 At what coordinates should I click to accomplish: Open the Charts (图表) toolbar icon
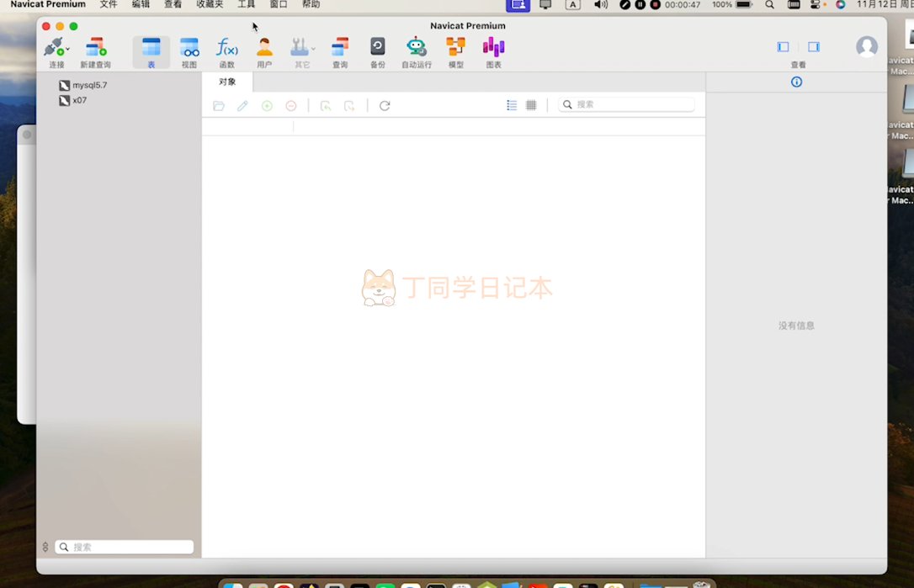point(493,47)
